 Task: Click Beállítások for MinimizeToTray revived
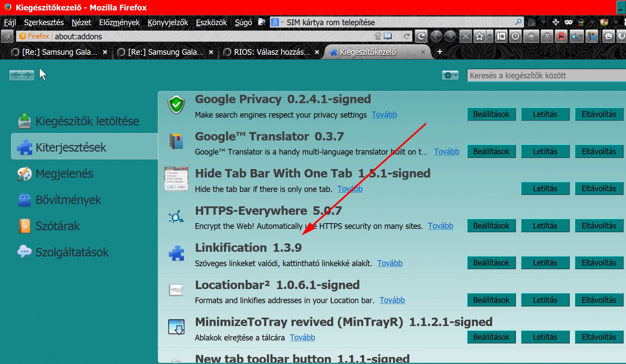tap(491, 337)
